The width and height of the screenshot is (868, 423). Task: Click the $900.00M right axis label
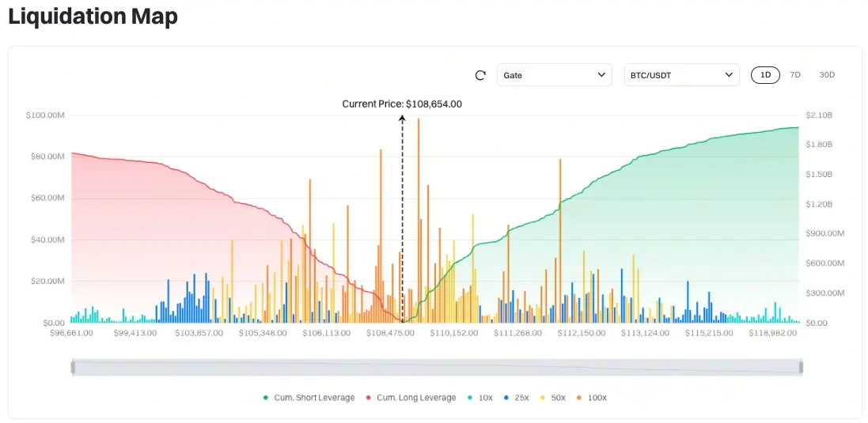(x=824, y=233)
